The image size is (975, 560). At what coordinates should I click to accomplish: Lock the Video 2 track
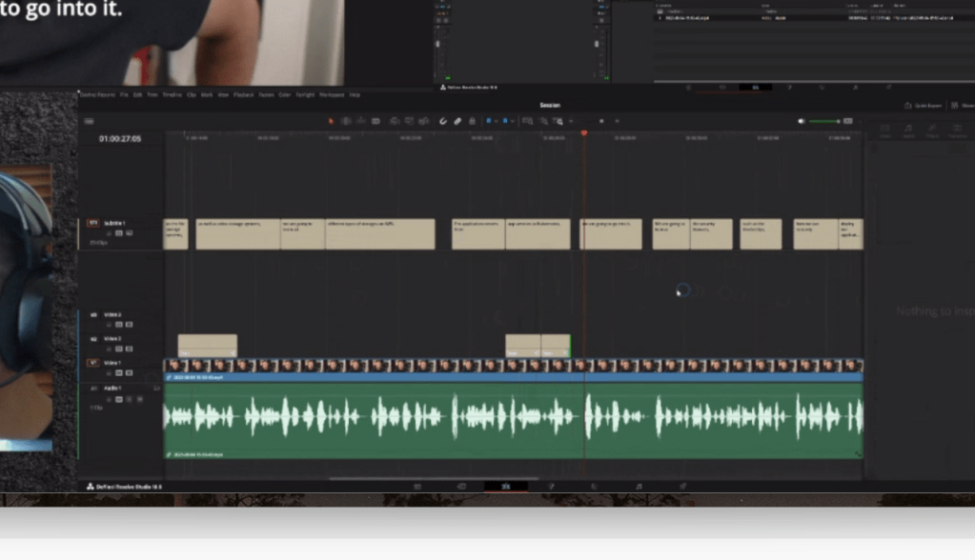pyautogui.click(x=109, y=349)
